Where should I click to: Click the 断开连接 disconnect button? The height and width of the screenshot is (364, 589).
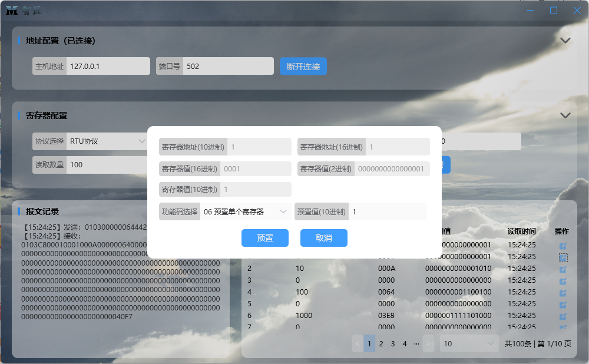[x=303, y=66]
